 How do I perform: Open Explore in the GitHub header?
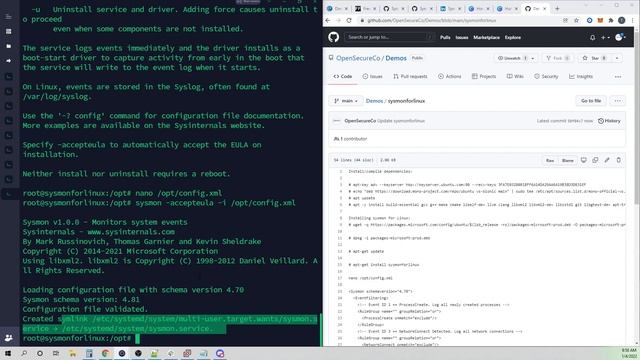(x=513, y=37)
